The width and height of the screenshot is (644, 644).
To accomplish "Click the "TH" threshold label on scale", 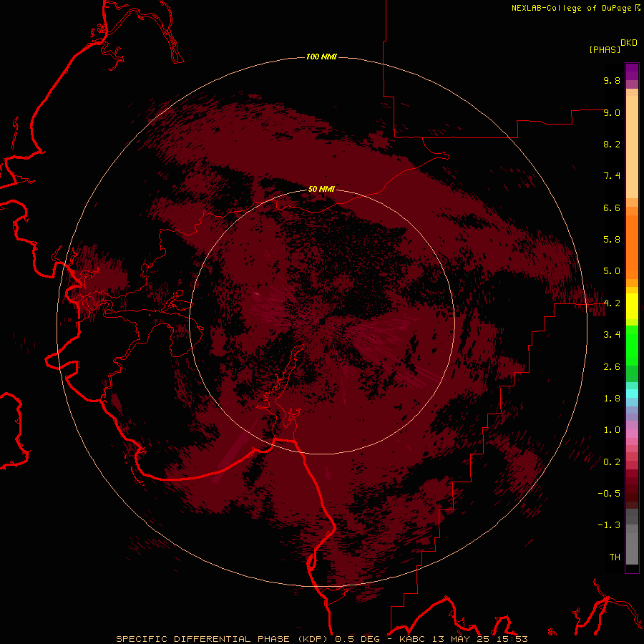I will 615,557.
